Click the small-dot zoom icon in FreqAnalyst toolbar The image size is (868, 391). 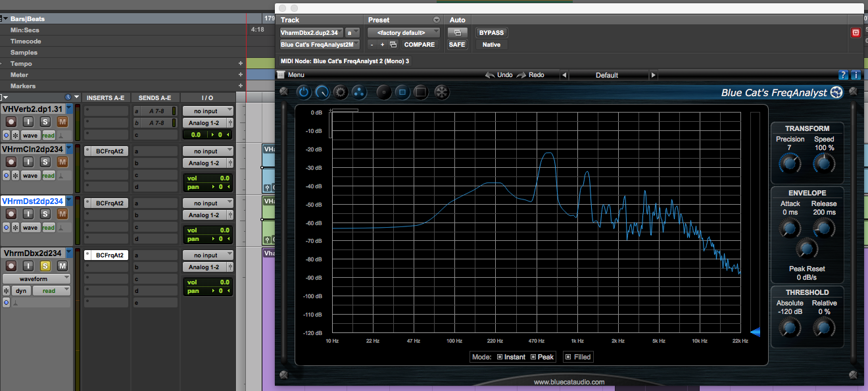pos(384,92)
